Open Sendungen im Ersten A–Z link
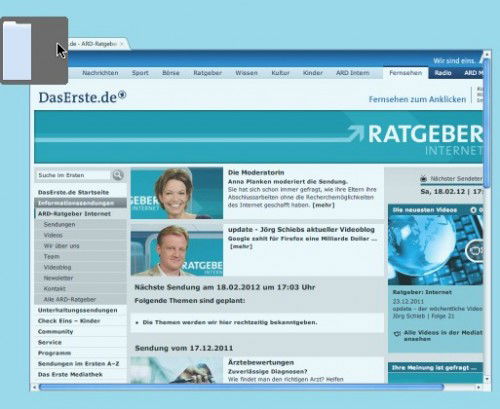This screenshot has width=500, height=409. click(78, 363)
